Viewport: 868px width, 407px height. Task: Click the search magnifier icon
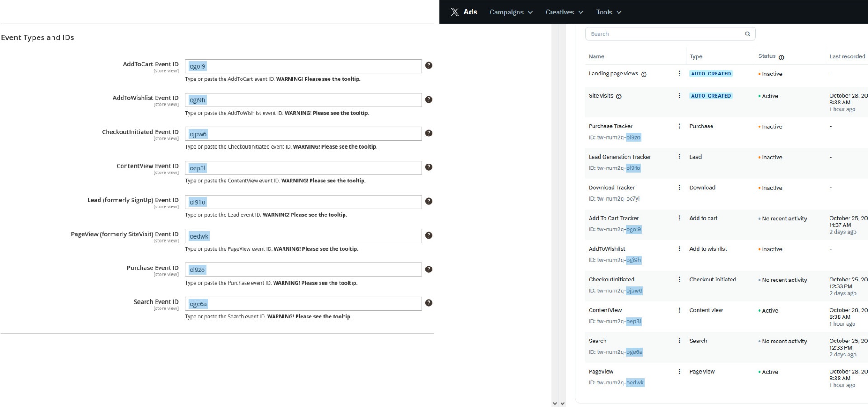point(747,34)
